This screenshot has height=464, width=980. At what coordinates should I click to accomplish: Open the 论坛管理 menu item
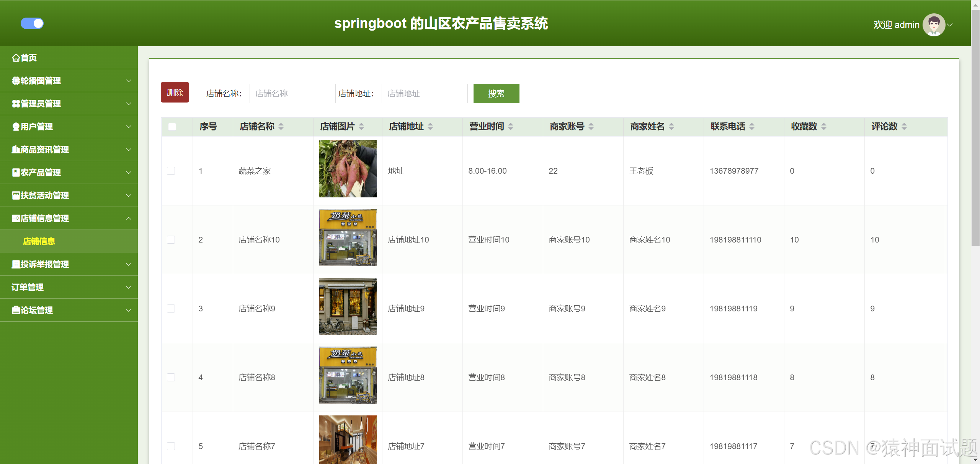coord(37,310)
